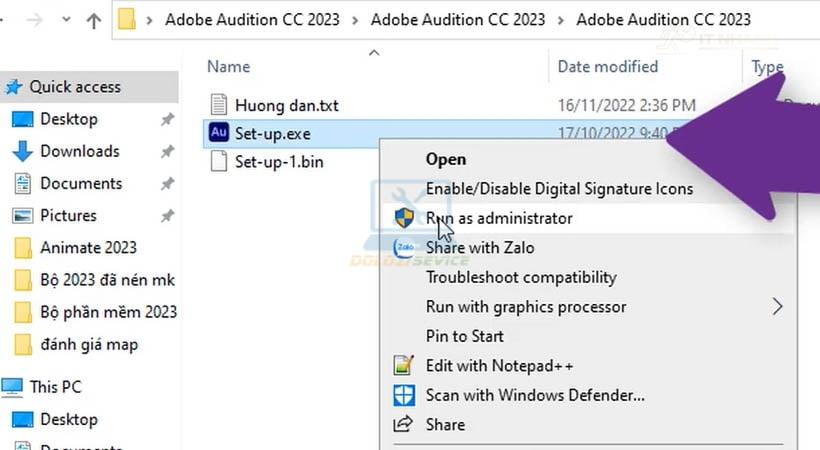The width and height of the screenshot is (820, 450).
Task: Choose Open from context menu
Action: click(x=446, y=159)
